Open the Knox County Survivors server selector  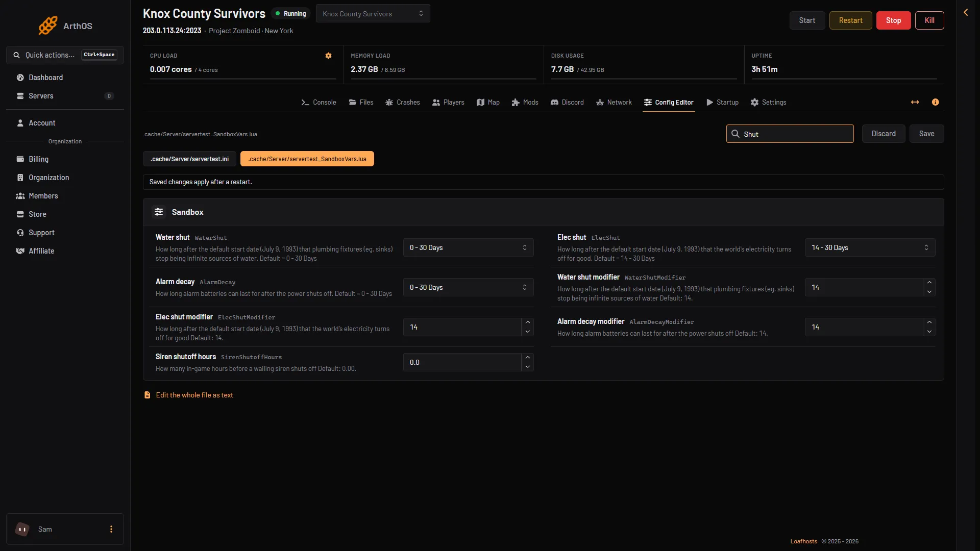tap(373, 14)
